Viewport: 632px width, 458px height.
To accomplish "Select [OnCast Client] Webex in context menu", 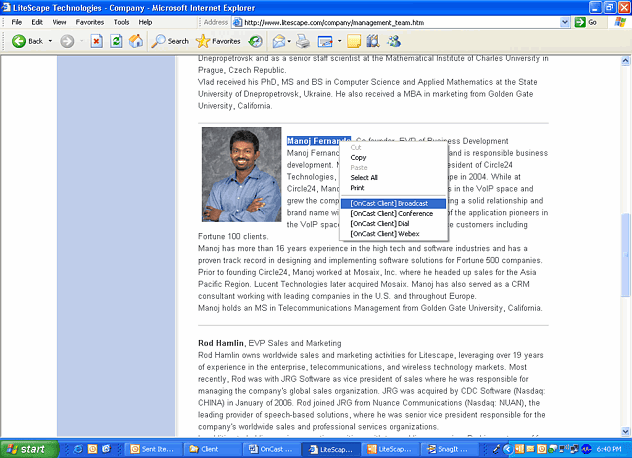I will [393, 234].
